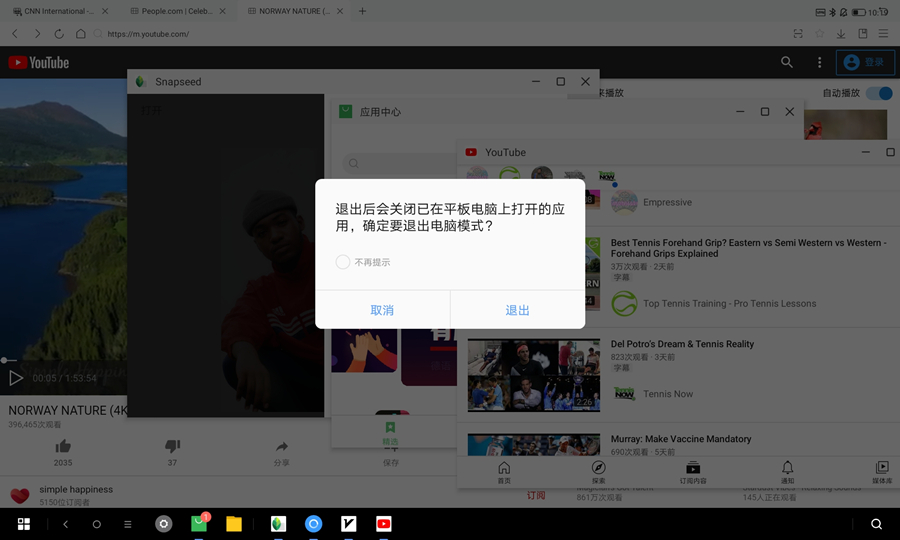
Task: Tap the taskbar circle home button
Action: coord(96,524)
